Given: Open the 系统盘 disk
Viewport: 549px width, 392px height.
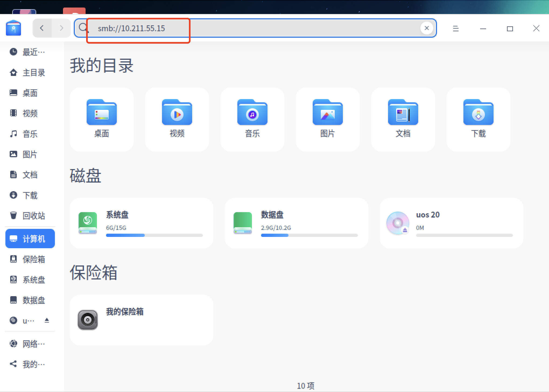Looking at the screenshot, I should [x=142, y=223].
